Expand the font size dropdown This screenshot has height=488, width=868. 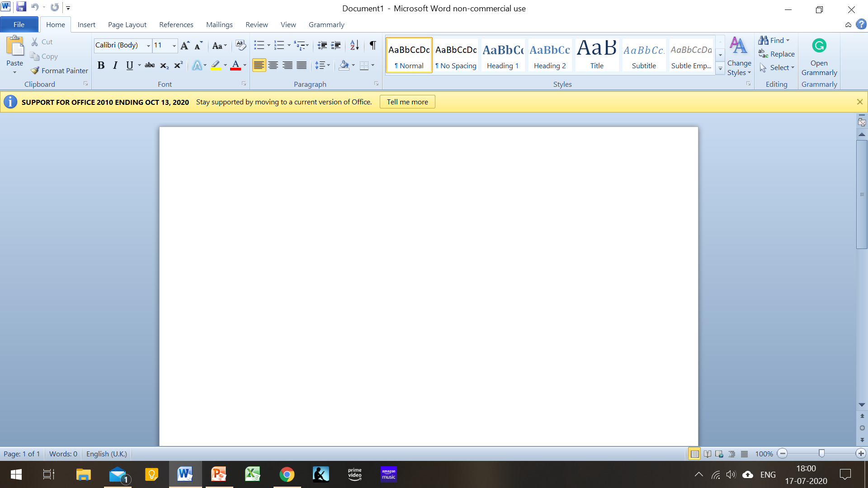174,45
